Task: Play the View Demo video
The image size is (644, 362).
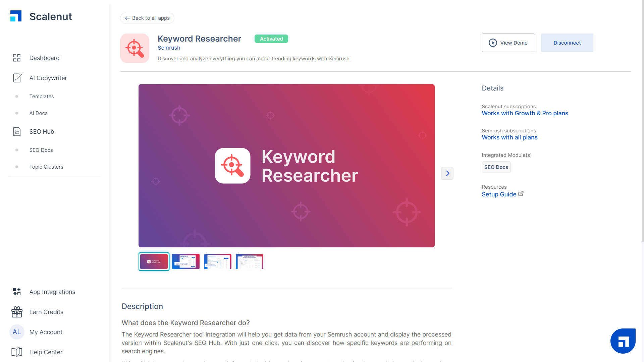Action: coord(508,43)
